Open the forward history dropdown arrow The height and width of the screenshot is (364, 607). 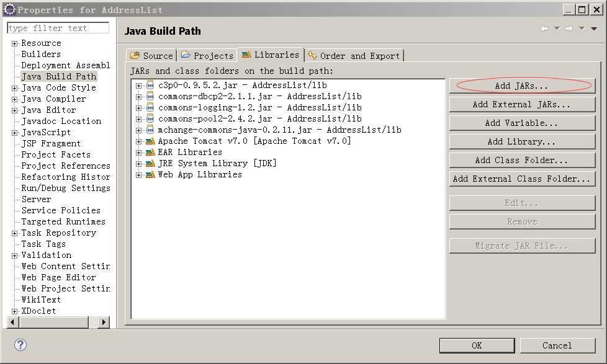coord(582,29)
